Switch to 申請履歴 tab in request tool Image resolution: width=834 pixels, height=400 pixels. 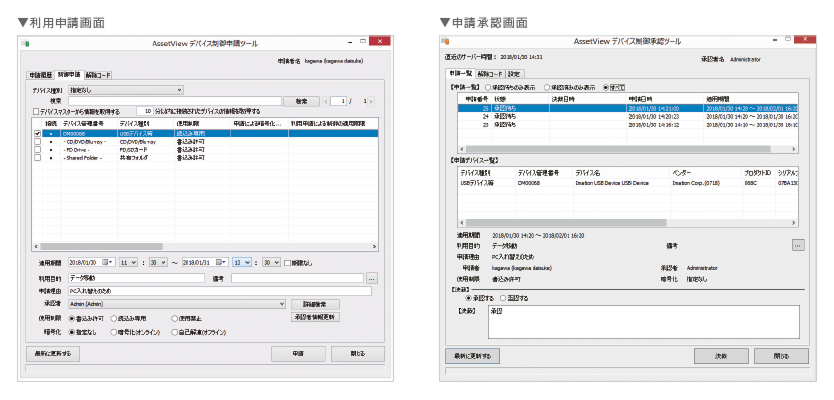(40, 75)
